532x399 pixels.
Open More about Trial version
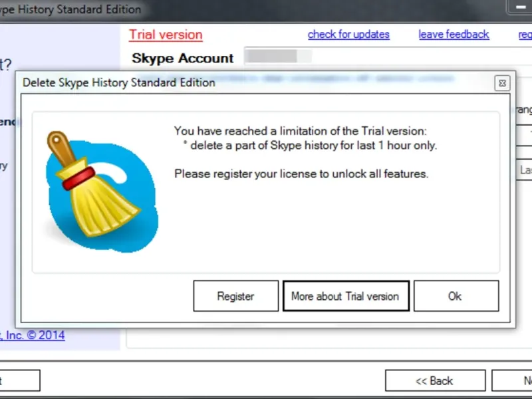346,296
